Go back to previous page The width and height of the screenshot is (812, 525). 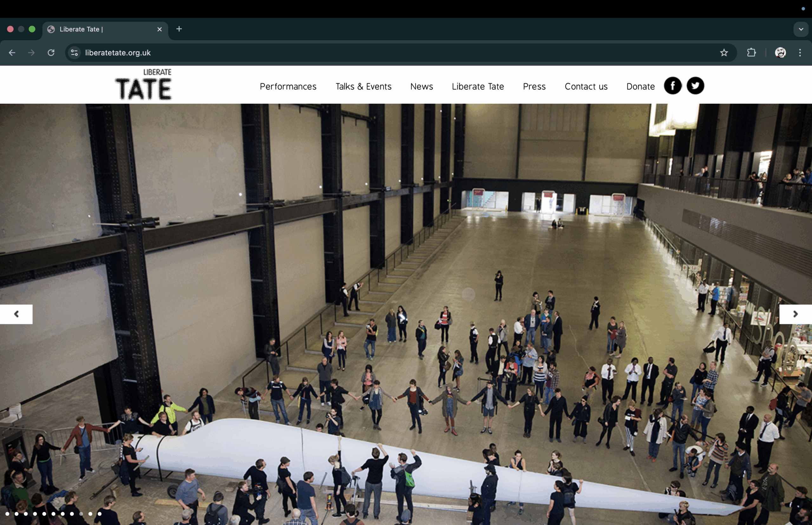point(12,53)
